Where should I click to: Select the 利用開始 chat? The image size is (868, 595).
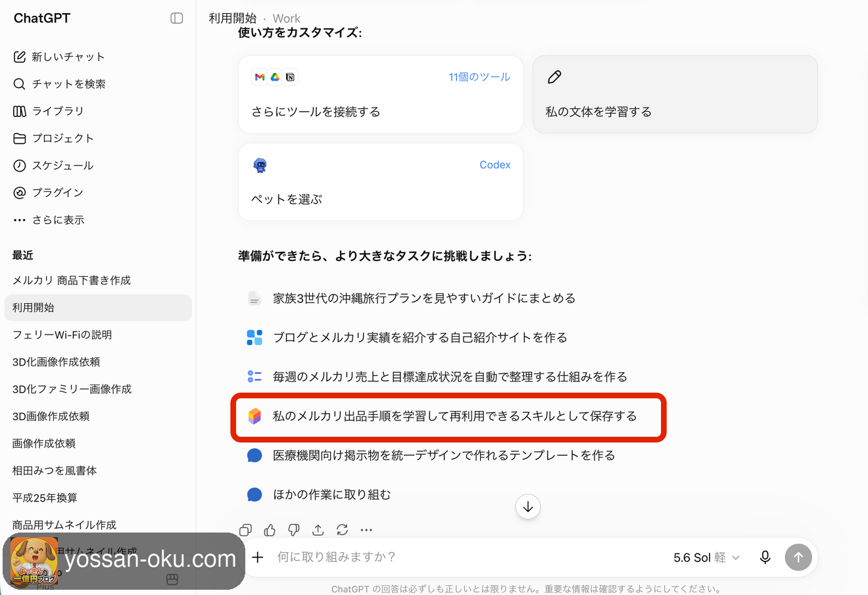pyautogui.click(x=98, y=308)
